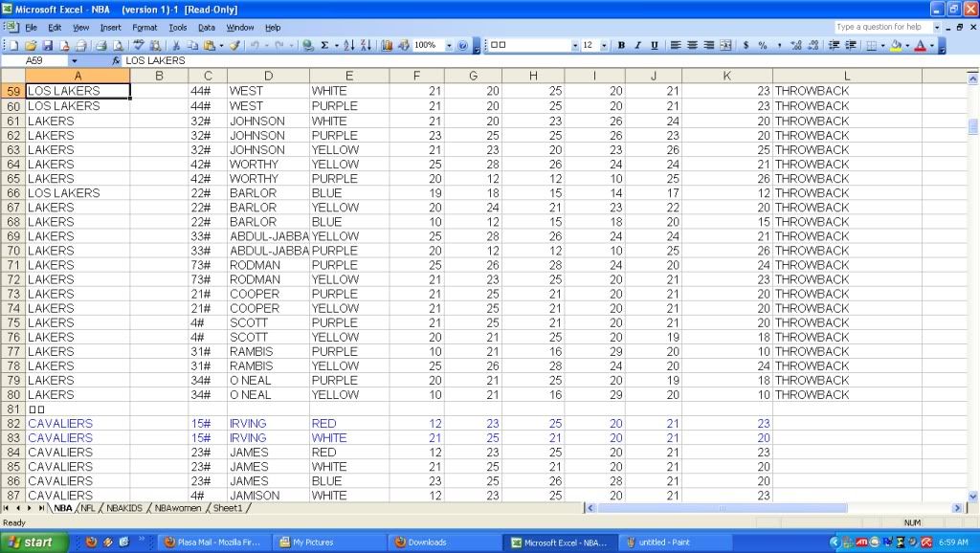Open the Insert menu
The height and width of the screenshot is (553, 980).
coord(111,28)
